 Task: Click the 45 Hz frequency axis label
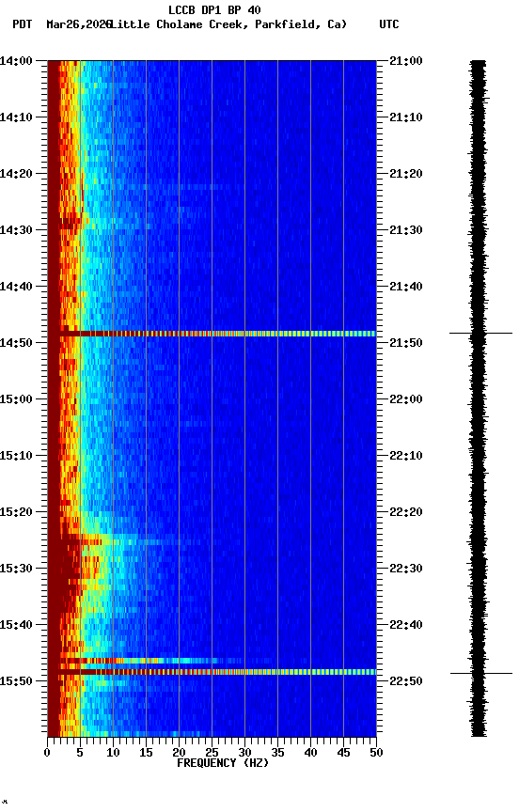(343, 753)
